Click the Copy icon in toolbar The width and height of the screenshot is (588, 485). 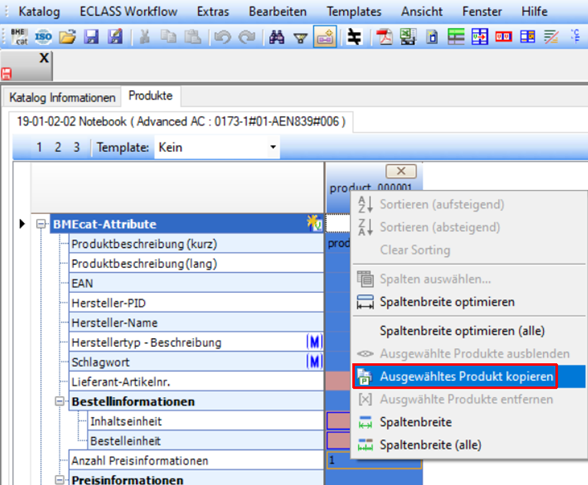point(168,37)
